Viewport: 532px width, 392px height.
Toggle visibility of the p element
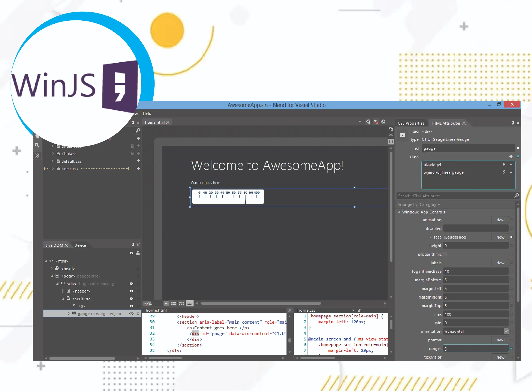[x=131, y=306]
